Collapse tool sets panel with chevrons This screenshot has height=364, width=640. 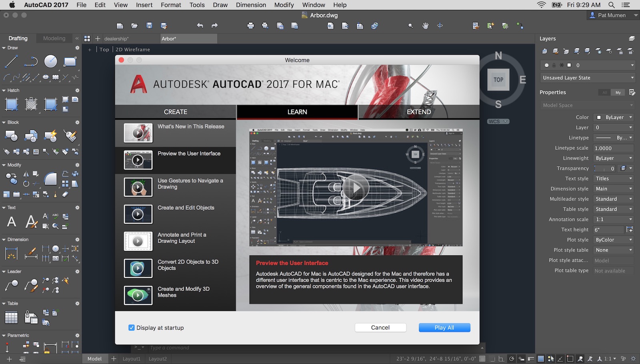77,38
